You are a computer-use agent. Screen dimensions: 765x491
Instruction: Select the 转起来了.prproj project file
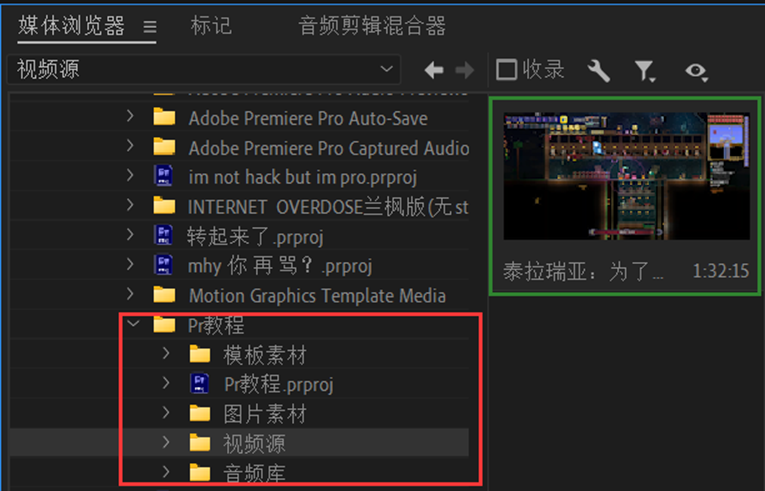(254, 236)
